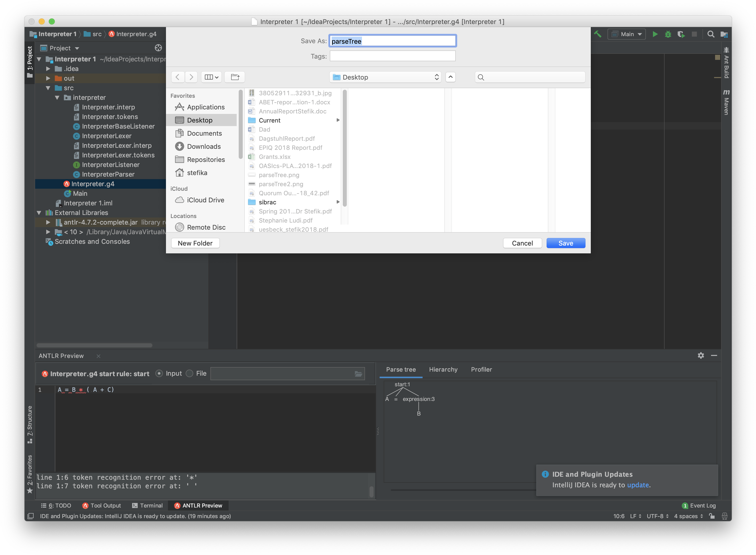This screenshot has height=555, width=756.
Task: Select the Input radio button
Action: click(x=159, y=373)
